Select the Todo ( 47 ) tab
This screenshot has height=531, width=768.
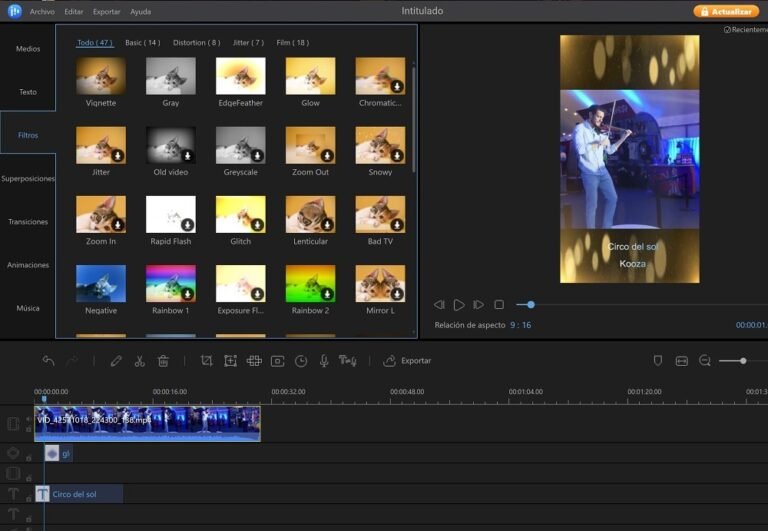click(x=95, y=43)
